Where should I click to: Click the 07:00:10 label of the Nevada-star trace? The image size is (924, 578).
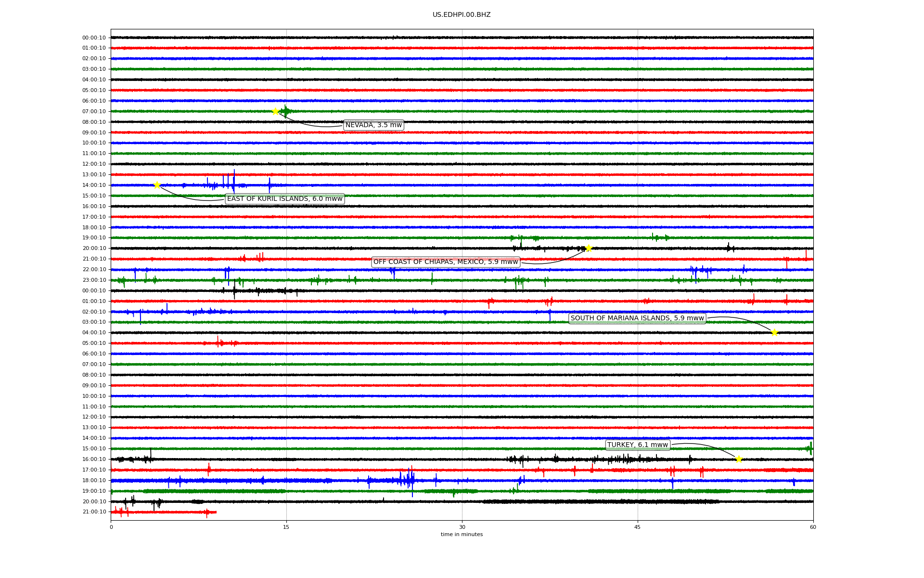(94, 112)
